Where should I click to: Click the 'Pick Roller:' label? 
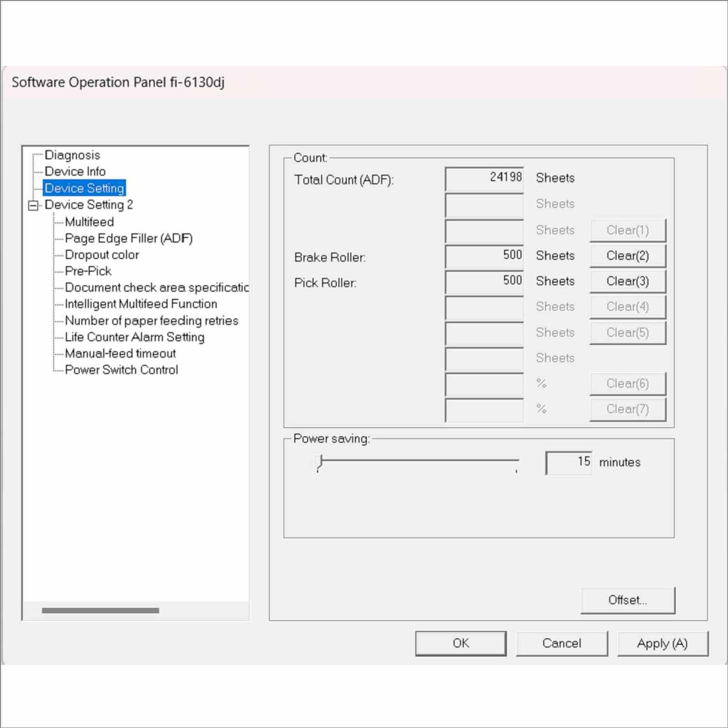325,283
